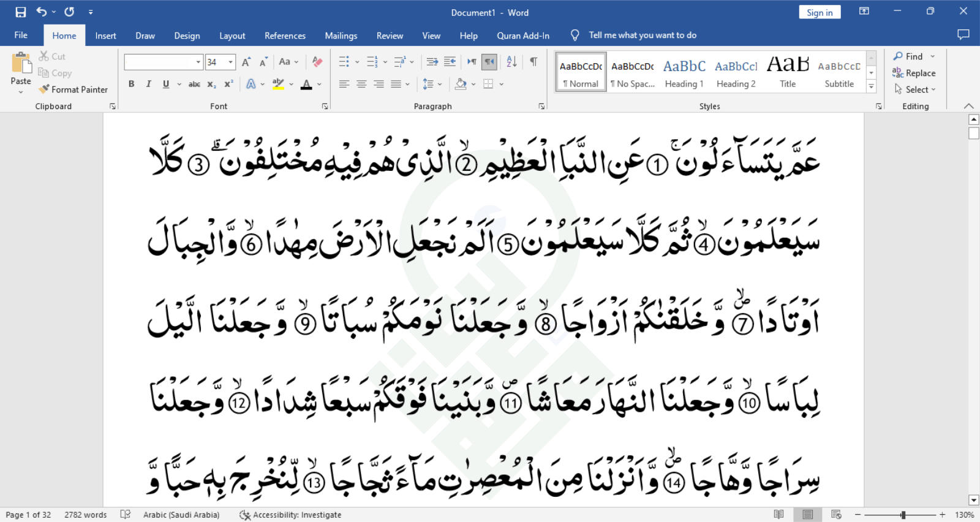Viewport: 980px width, 522px height.
Task: Click the Paste clipboard icon
Action: (x=21, y=63)
